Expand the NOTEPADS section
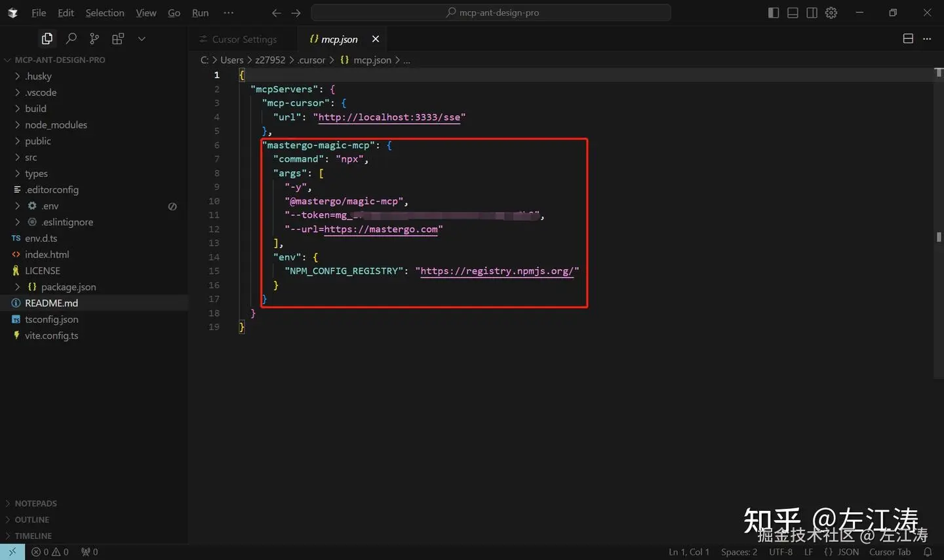Screen dimensions: 944x560 [x=94, y=504]
